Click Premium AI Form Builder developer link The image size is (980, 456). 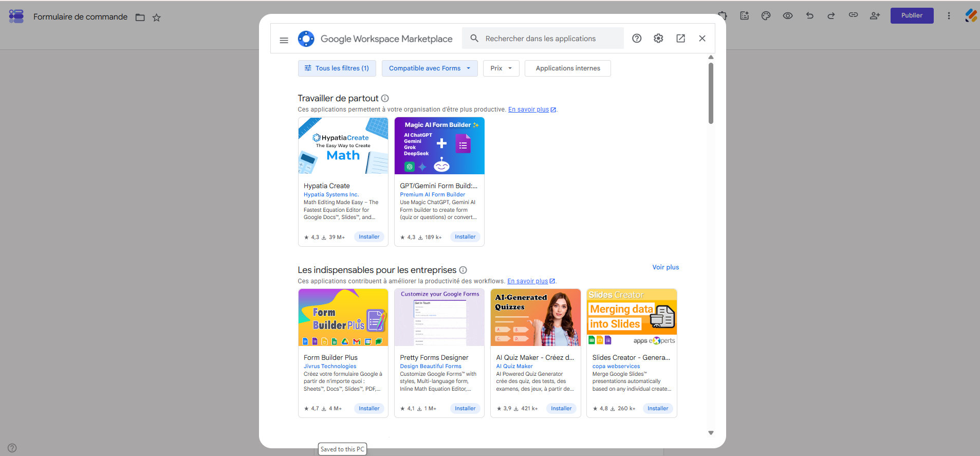click(432, 195)
